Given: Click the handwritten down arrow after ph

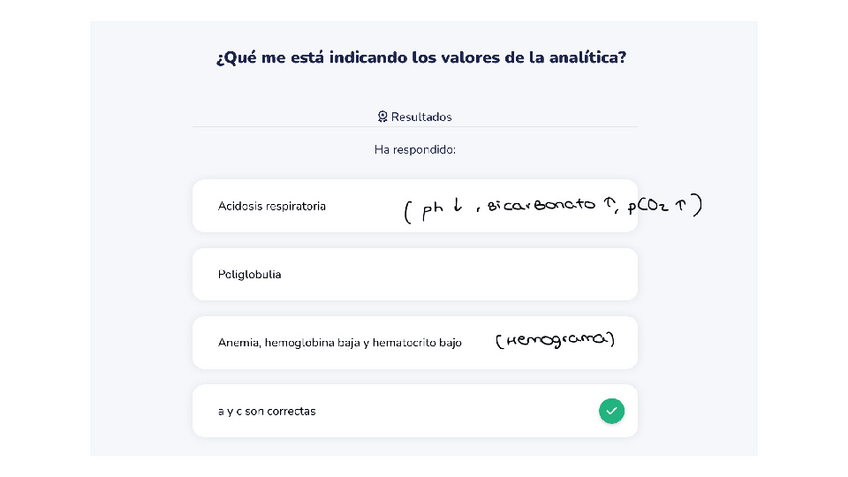Looking at the screenshot, I should (x=457, y=208).
